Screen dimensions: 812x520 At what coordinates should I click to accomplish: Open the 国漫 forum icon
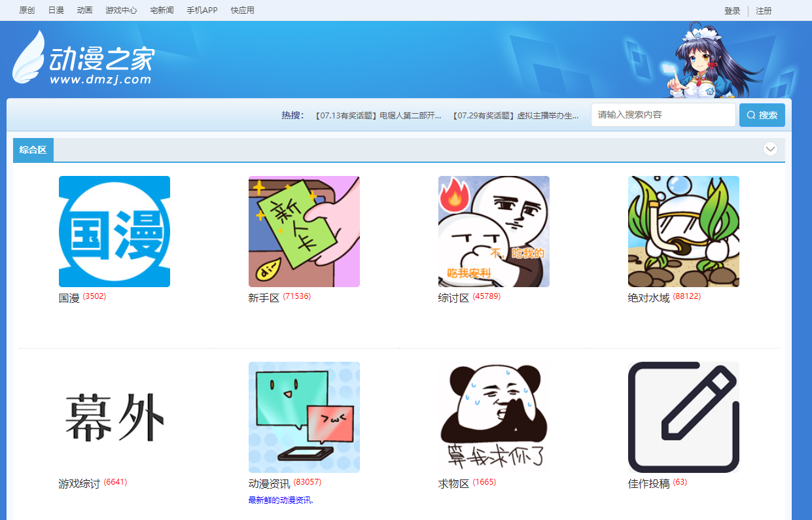(115, 232)
